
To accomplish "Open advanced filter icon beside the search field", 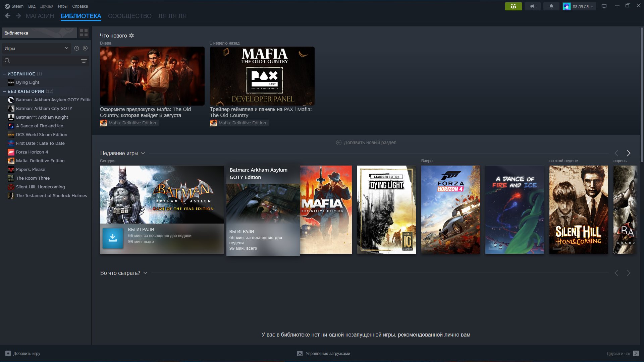I will coord(84,61).
